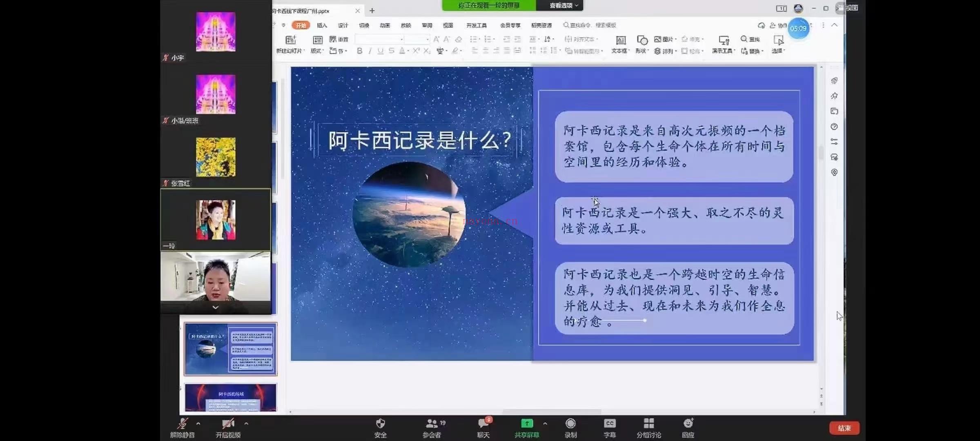Expand share screen options arrow
The width and height of the screenshot is (980, 441).
point(545,423)
